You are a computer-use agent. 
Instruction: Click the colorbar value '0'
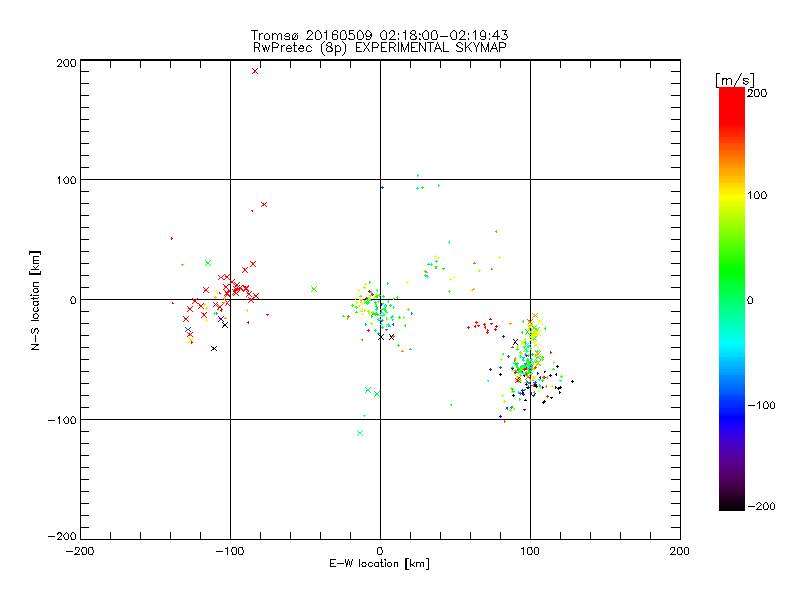click(750, 300)
